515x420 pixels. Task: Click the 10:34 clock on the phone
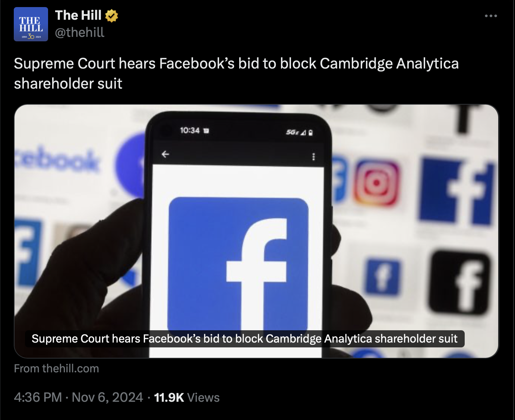pos(190,130)
